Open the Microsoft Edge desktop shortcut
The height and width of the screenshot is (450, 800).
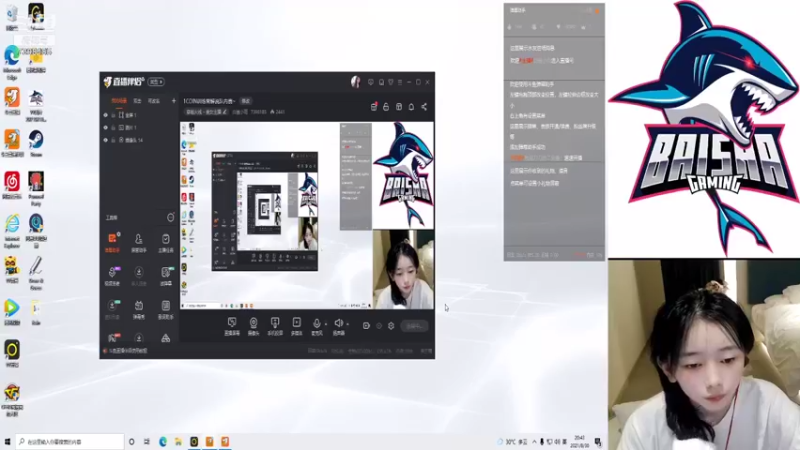[12, 63]
